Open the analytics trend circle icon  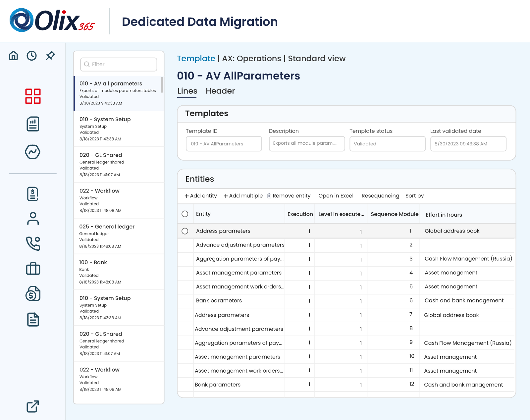33,152
